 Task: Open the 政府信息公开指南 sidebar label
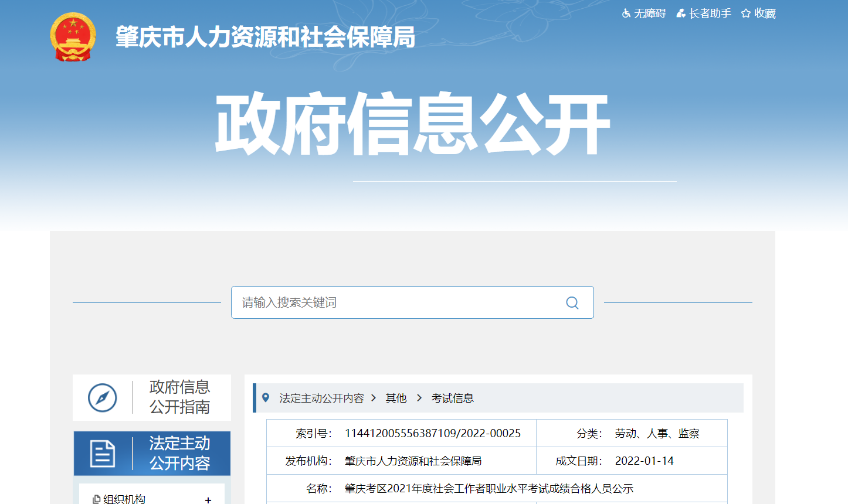coord(179,397)
